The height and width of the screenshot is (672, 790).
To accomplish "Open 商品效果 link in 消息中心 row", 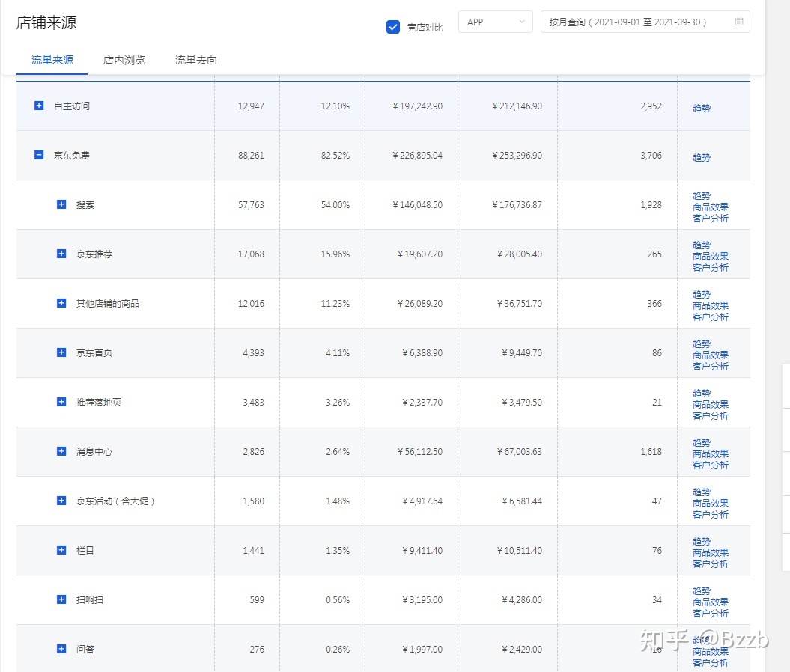I will pyautogui.click(x=711, y=453).
